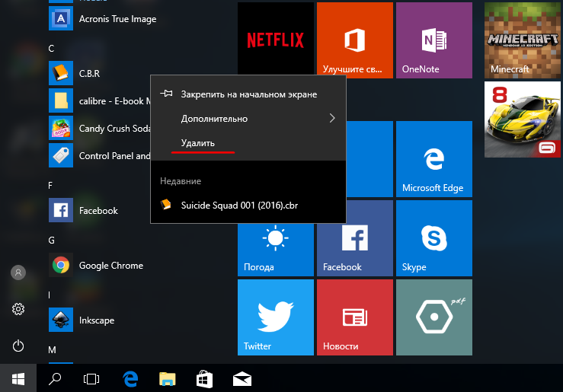Open the calibre E-book folder icon
The image size is (563, 392).
pos(61,100)
